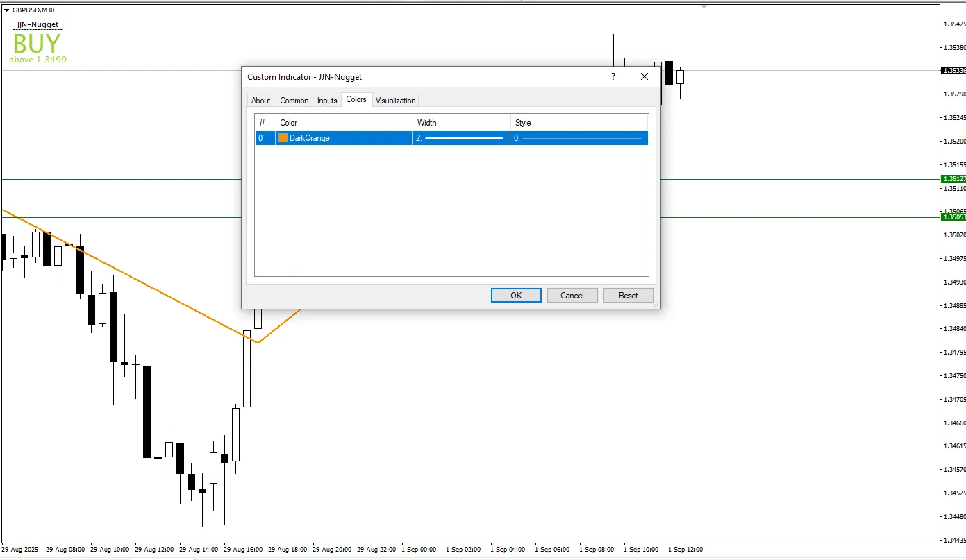Click the gray chart shift triangle marker at top
Screen dimensions: 966x560
tap(703, 6)
